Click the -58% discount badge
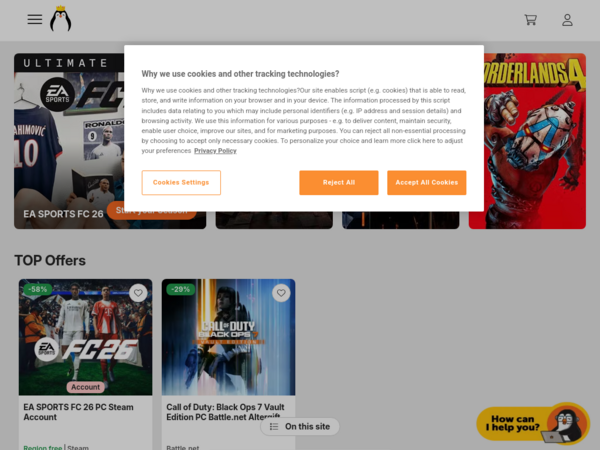Viewport: 600px width, 450px height. [38, 289]
